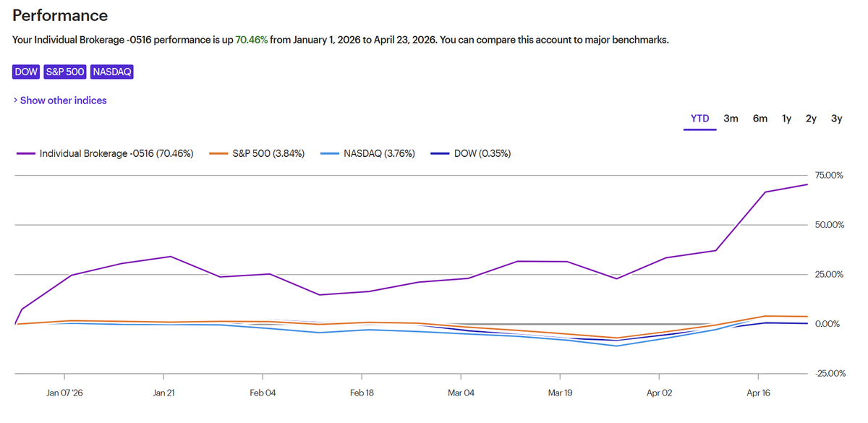Click the purple Individual Brokerage legend line
This screenshot has width=868, height=423.
(25, 153)
